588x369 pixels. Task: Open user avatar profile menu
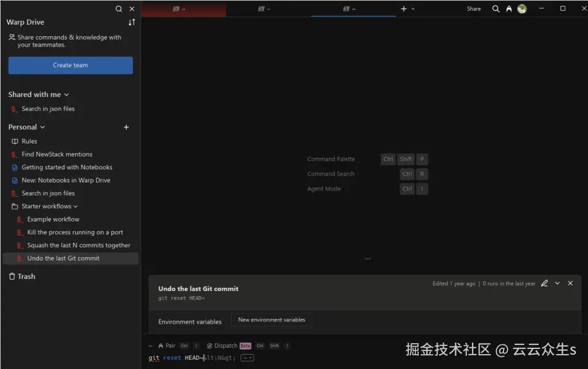click(521, 9)
